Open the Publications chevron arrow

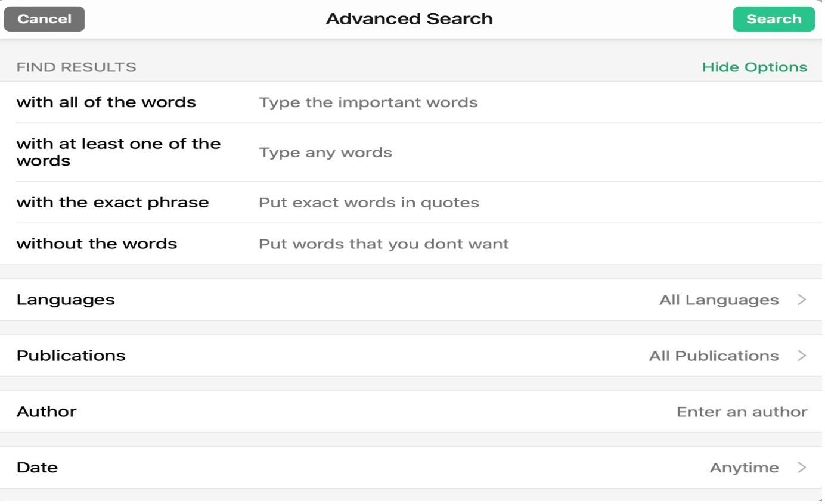click(x=802, y=356)
